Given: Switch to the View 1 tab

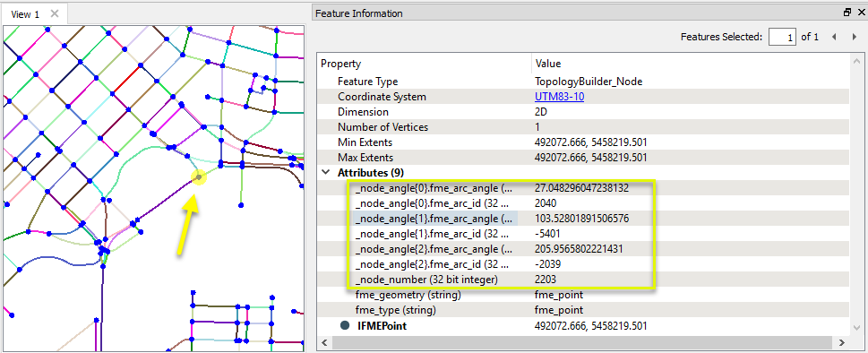Looking at the screenshot, I should coord(25,14).
